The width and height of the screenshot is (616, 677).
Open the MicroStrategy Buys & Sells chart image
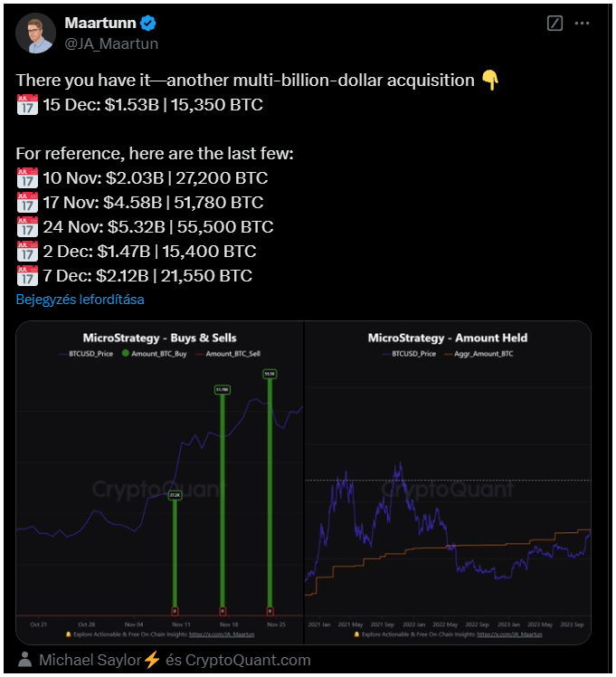click(x=159, y=482)
